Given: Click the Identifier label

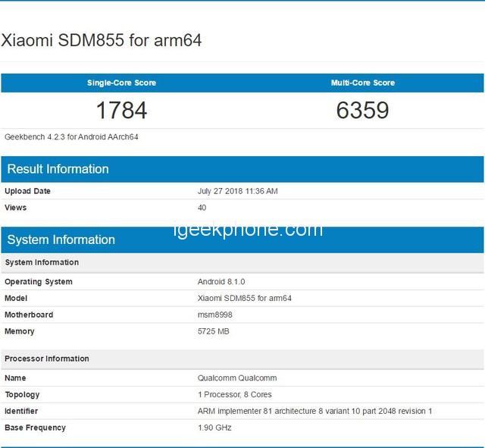Looking at the screenshot, I should [x=21, y=411].
